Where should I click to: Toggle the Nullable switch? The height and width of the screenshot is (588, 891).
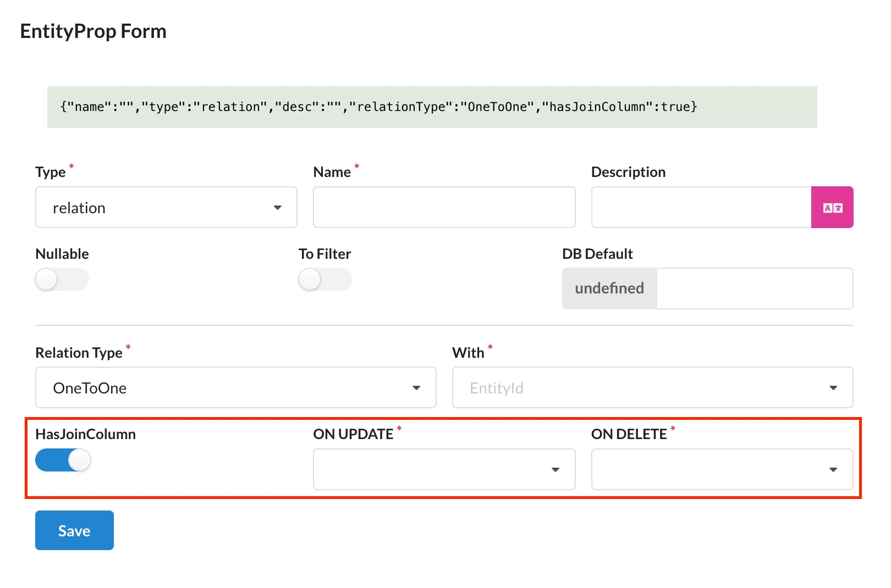point(62,280)
